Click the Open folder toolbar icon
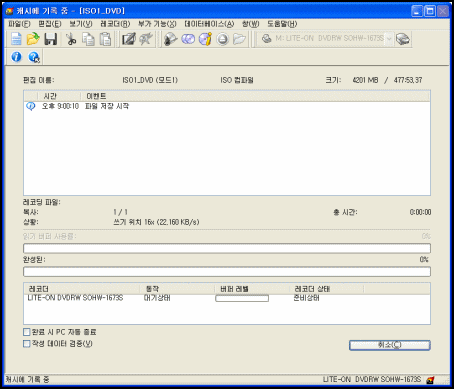 pyautogui.click(x=33, y=39)
